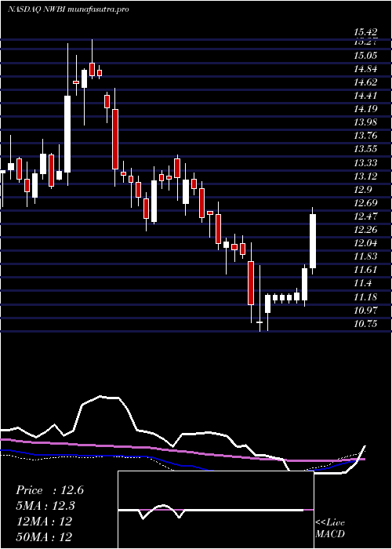Select the 14.41 price axis label

[365, 96]
